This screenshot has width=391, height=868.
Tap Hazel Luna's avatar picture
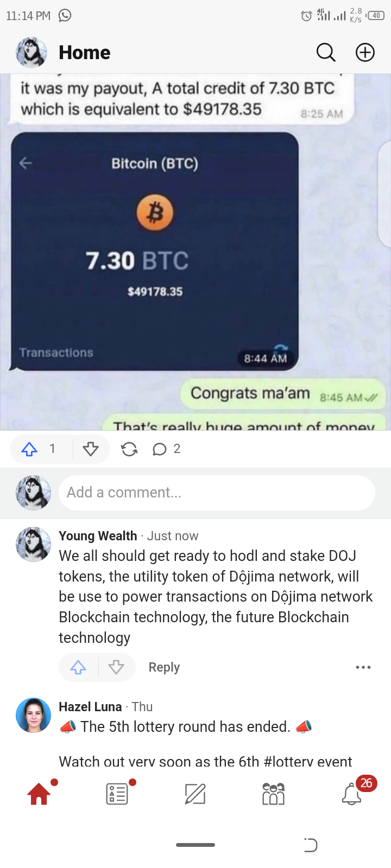34,715
